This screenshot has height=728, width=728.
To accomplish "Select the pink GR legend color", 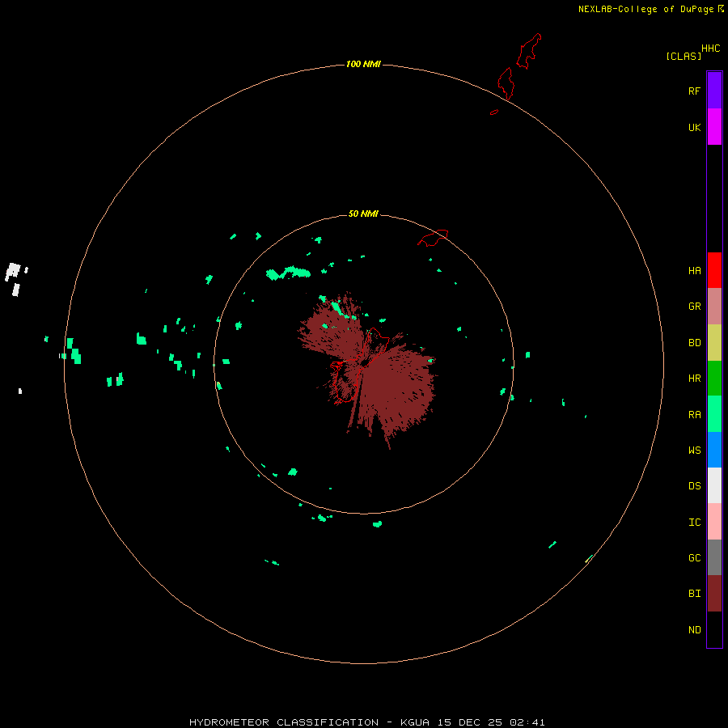I will [x=714, y=307].
